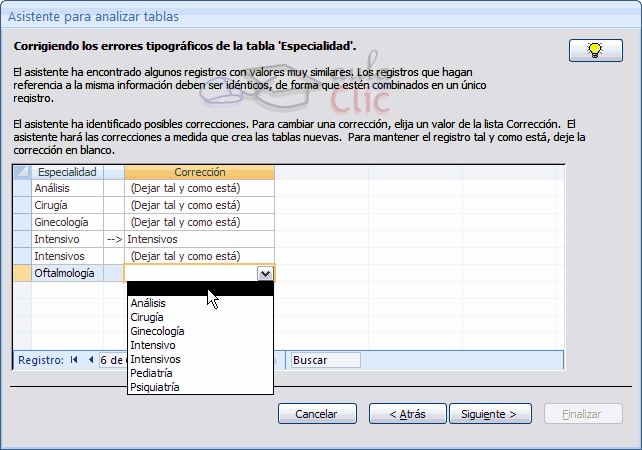Viewport: 642px width, 450px height.
Task: Select the row header for Oftalmología
Action: pyautogui.click(x=21, y=273)
